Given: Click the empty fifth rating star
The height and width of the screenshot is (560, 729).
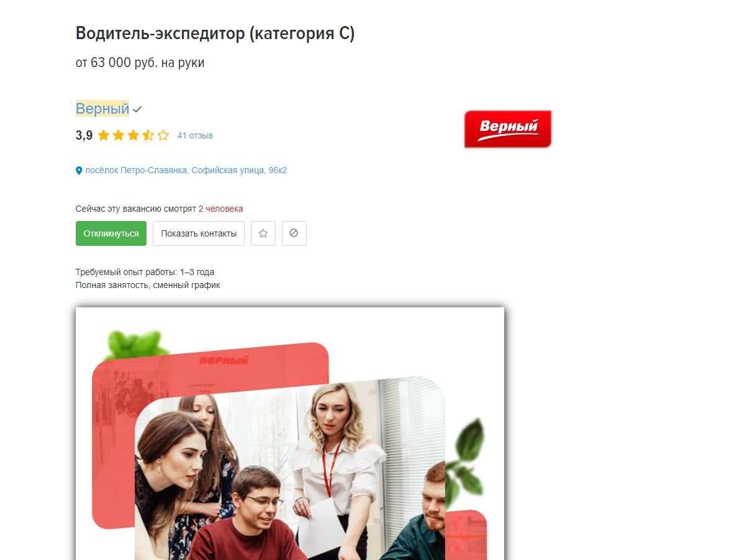Looking at the screenshot, I should pyautogui.click(x=163, y=135).
